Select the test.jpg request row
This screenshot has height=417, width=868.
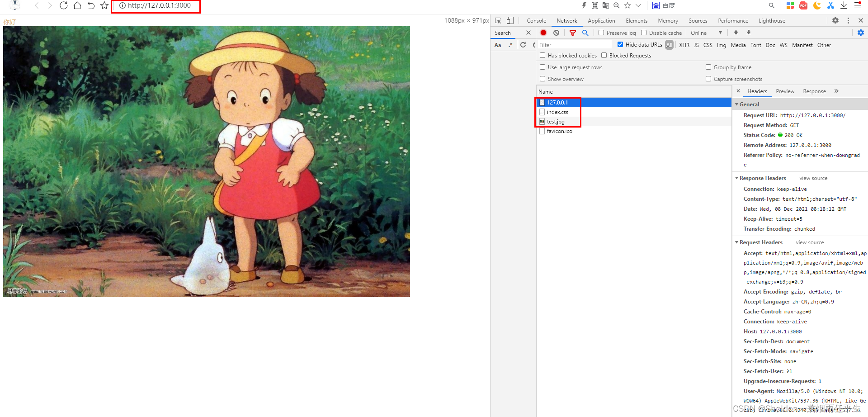(633, 122)
